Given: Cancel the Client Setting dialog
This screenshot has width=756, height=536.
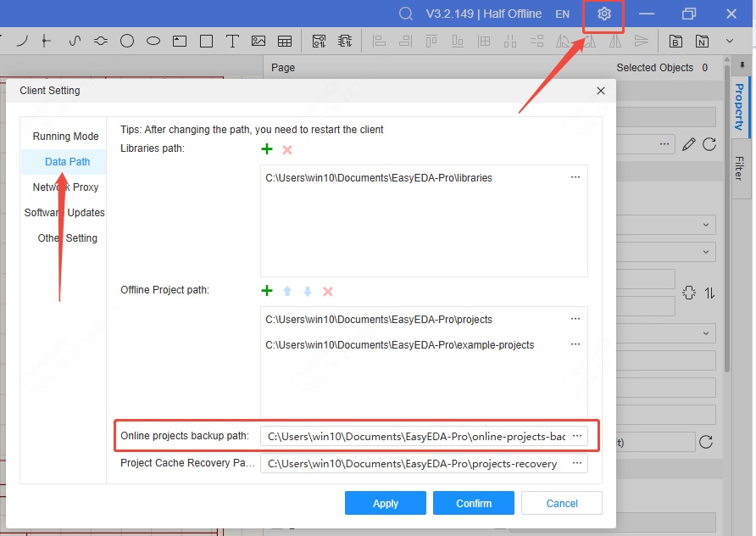Looking at the screenshot, I should [562, 503].
